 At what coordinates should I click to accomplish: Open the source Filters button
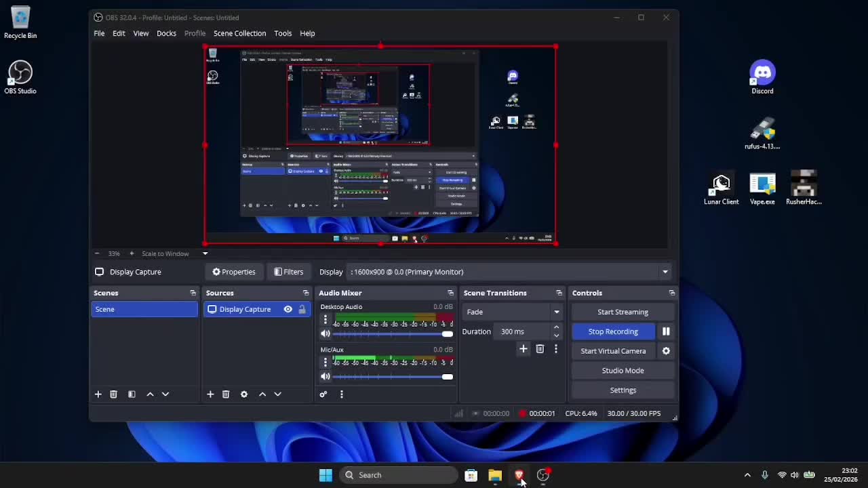pos(288,272)
